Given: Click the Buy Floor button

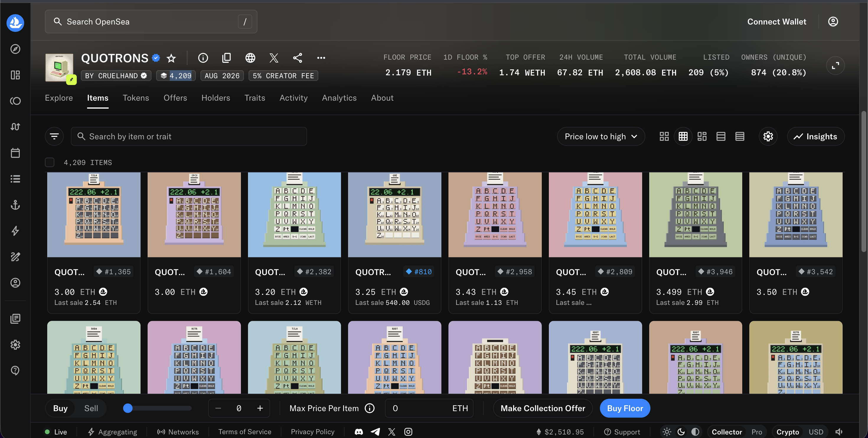Looking at the screenshot, I should [625, 408].
